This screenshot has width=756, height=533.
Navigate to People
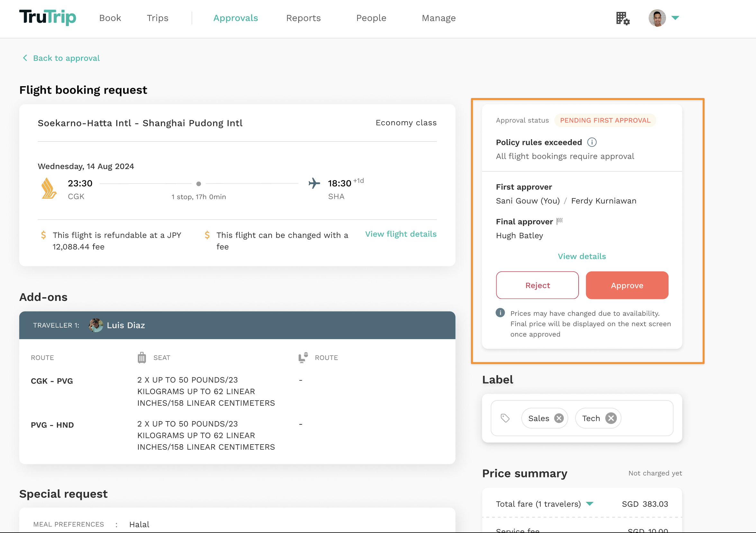point(371,18)
